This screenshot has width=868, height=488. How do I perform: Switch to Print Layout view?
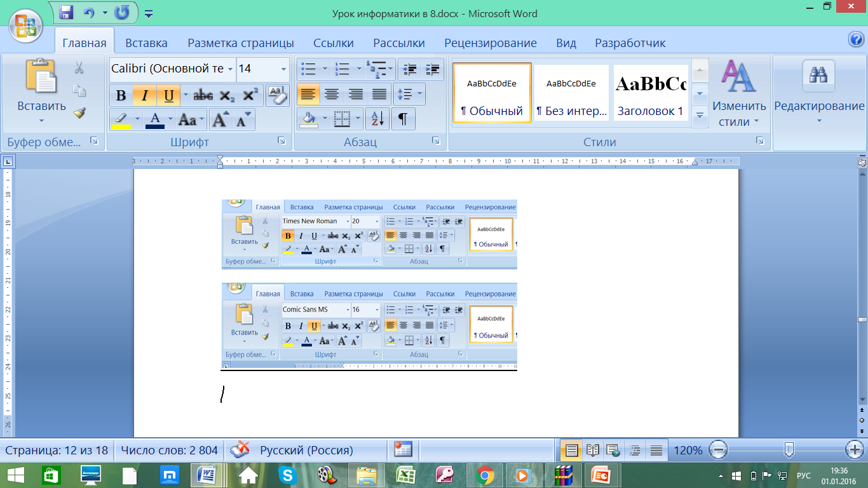point(571,451)
